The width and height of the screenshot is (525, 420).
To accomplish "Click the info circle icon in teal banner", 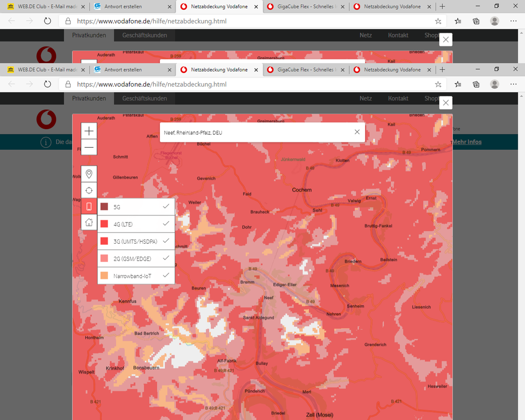I will tap(46, 142).
